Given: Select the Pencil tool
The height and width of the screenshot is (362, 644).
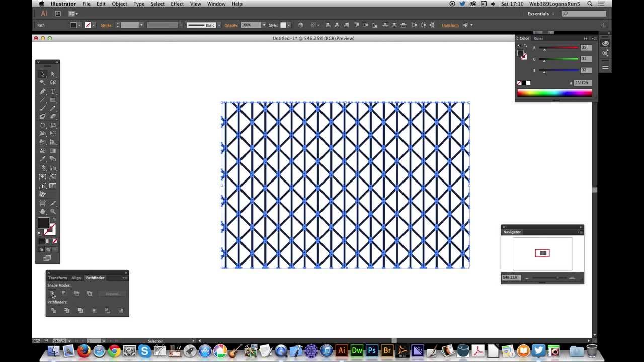Looking at the screenshot, I should click(x=53, y=108).
